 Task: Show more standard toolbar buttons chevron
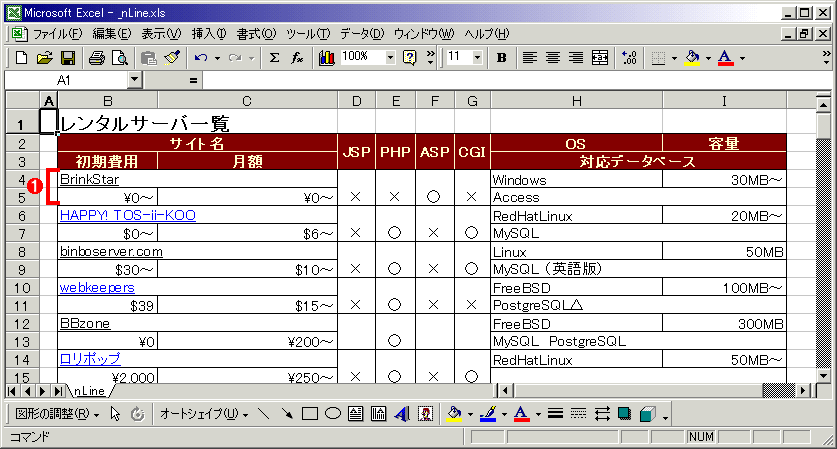[x=430, y=58]
